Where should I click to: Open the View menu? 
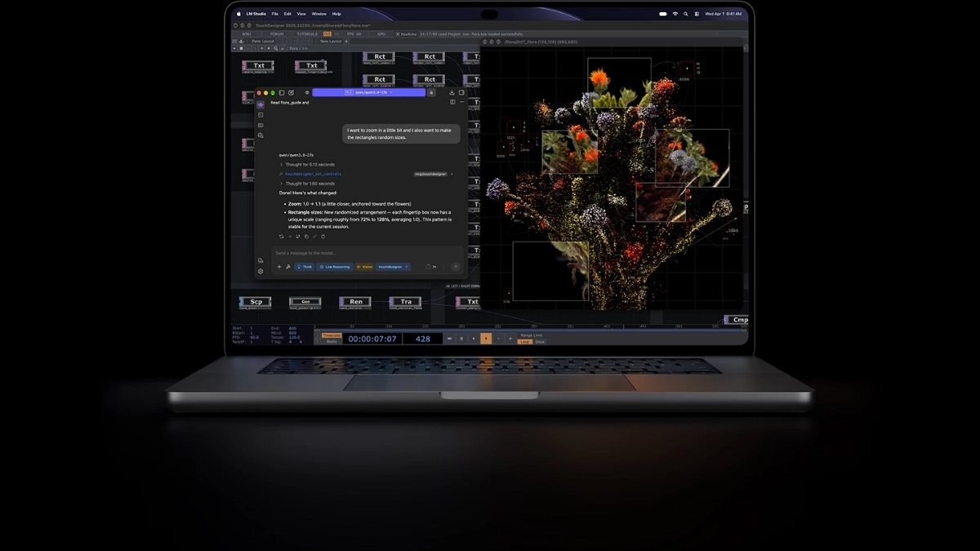[x=301, y=14]
